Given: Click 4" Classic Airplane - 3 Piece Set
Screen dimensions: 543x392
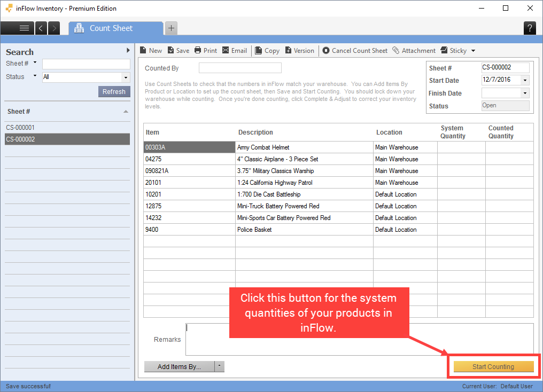Looking at the screenshot, I should pos(305,159).
